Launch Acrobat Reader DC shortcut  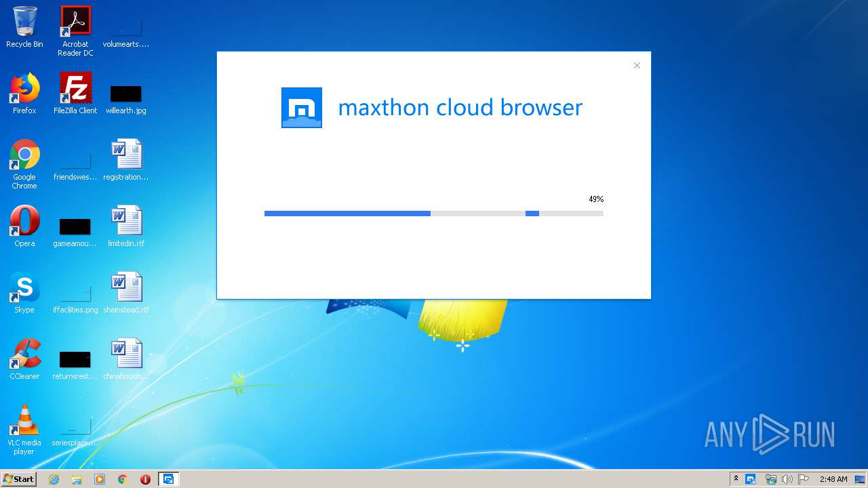(x=75, y=31)
